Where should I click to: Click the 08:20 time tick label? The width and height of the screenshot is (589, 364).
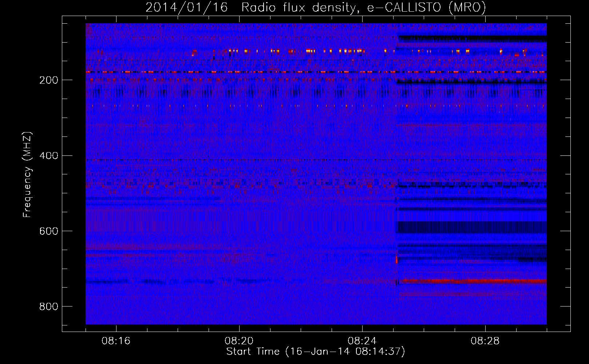tap(239, 341)
